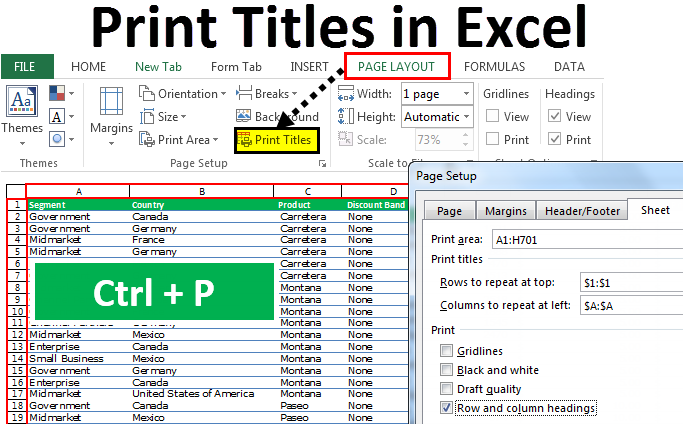
Task: Enable Gridlines View checkbox in ribbon
Action: click(492, 116)
